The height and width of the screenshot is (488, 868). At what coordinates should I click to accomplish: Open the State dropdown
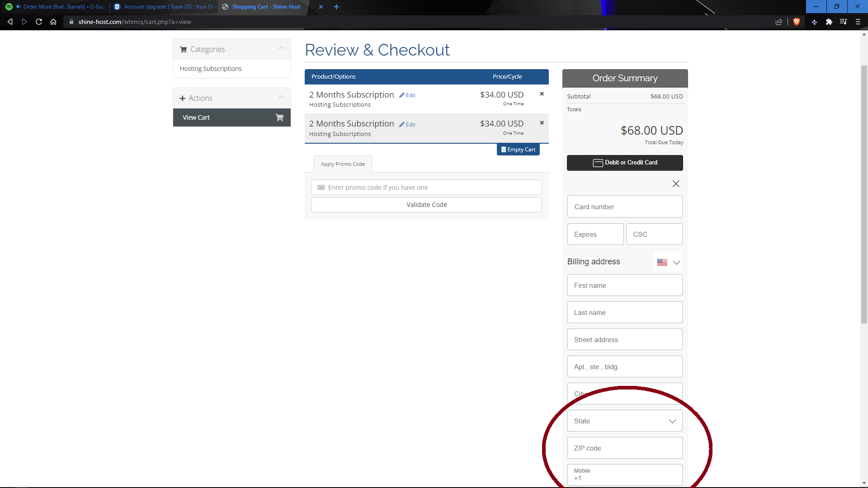(625, 421)
